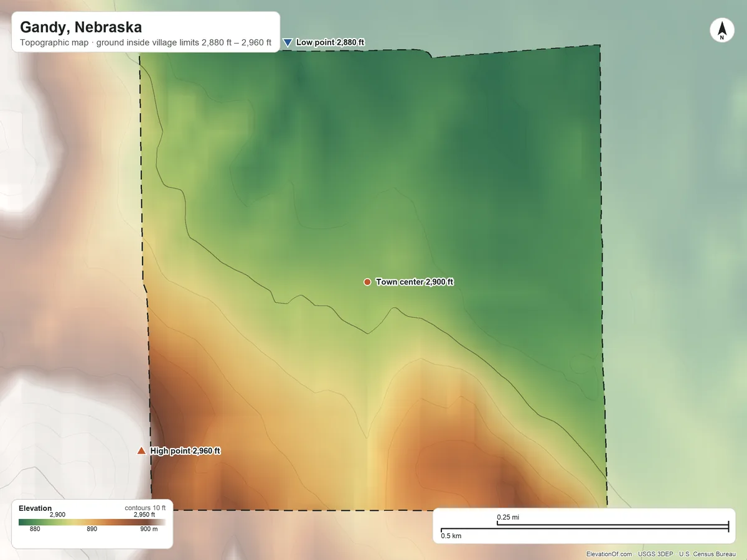Click the '0.25 mi' scale bar label
747x560 pixels.
pos(508,517)
